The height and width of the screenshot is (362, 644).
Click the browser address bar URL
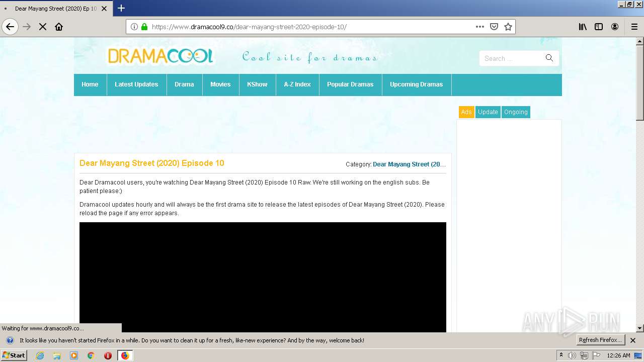(x=249, y=27)
